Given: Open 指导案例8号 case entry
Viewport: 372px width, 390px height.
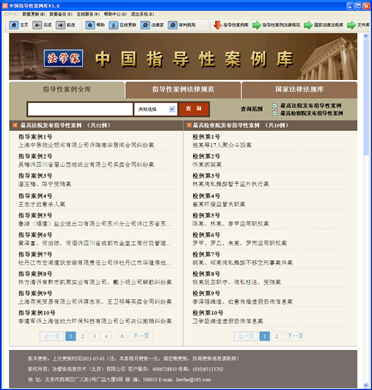Looking at the screenshot, I should [95, 278].
